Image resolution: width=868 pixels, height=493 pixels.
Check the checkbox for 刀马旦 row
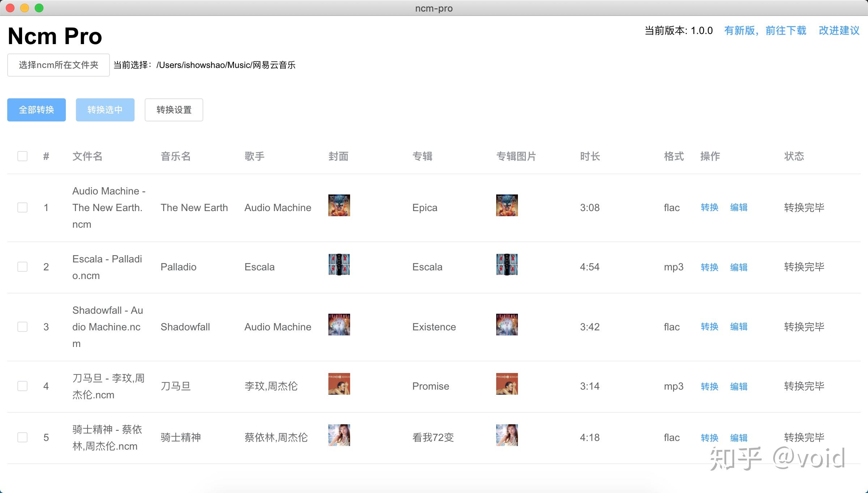[22, 386]
